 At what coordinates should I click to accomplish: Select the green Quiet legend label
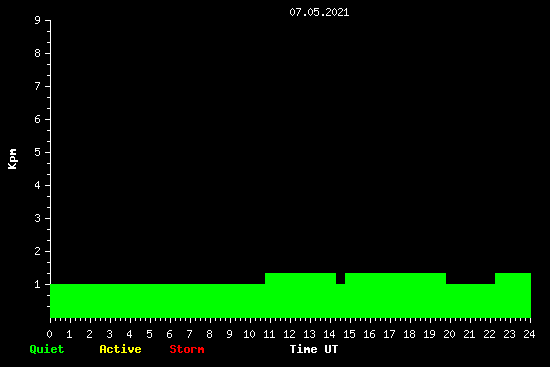pos(47,349)
